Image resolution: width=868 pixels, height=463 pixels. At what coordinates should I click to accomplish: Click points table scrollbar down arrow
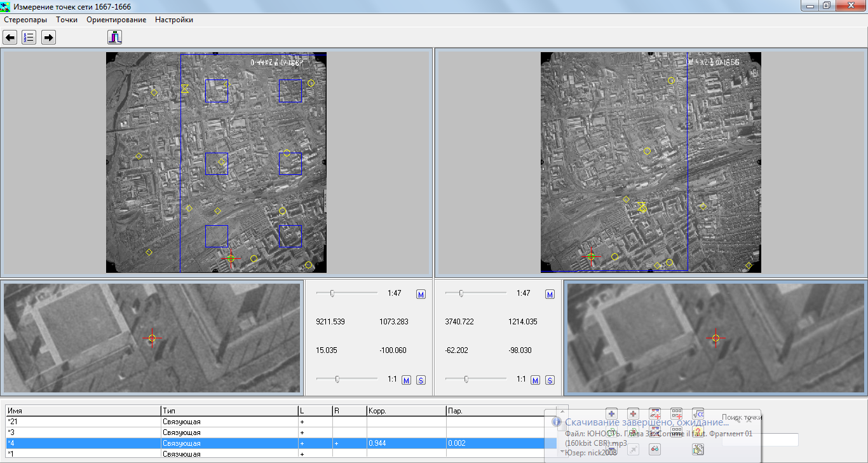[562, 452]
